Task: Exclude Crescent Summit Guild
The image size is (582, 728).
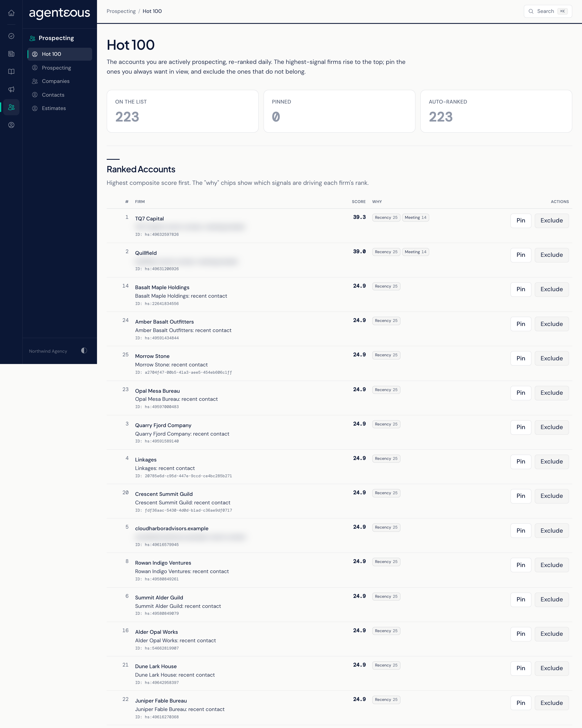Action: point(552,496)
